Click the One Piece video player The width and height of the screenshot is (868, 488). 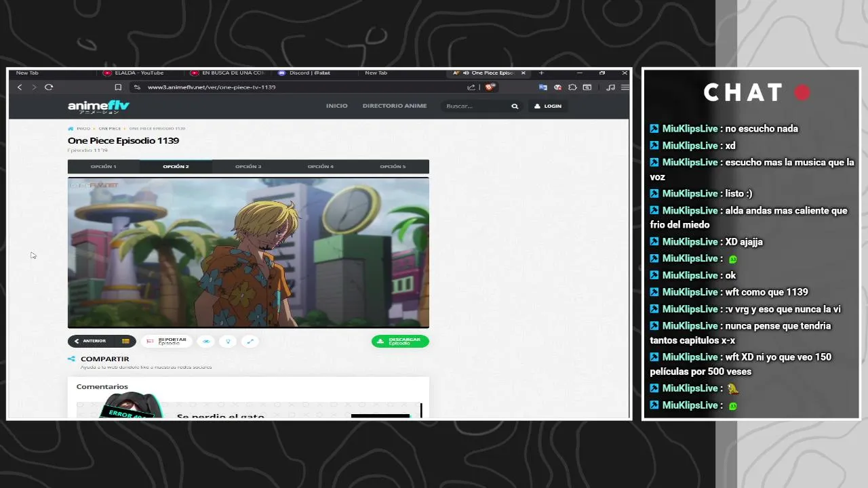pos(248,253)
